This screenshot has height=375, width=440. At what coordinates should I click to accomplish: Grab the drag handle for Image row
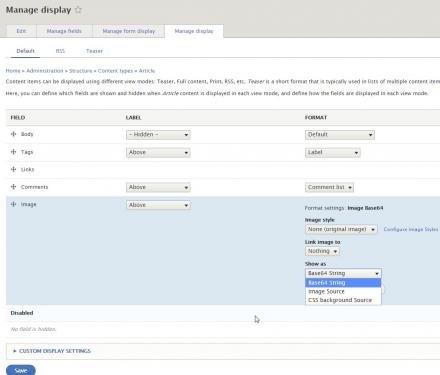tap(13, 204)
